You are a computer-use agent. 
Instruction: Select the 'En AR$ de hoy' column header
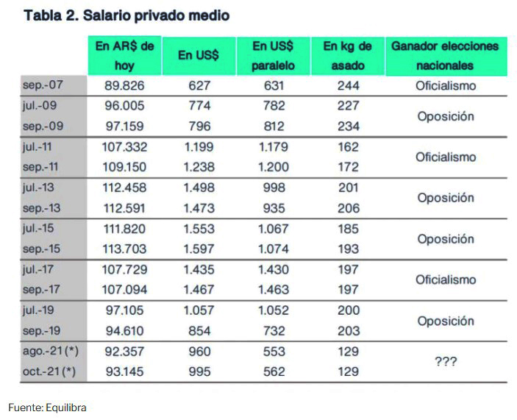pyautogui.click(x=124, y=56)
